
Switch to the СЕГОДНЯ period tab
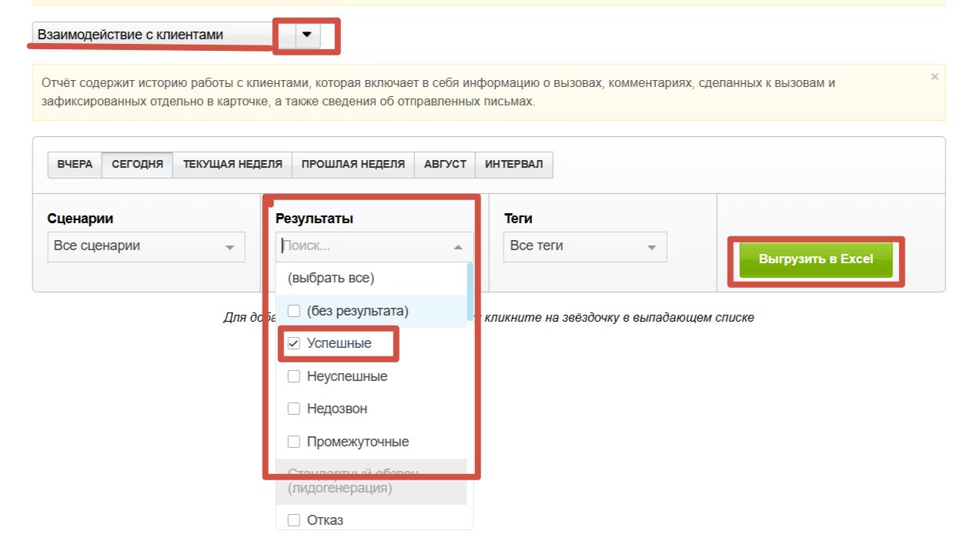pyautogui.click(x=137, y=165)
